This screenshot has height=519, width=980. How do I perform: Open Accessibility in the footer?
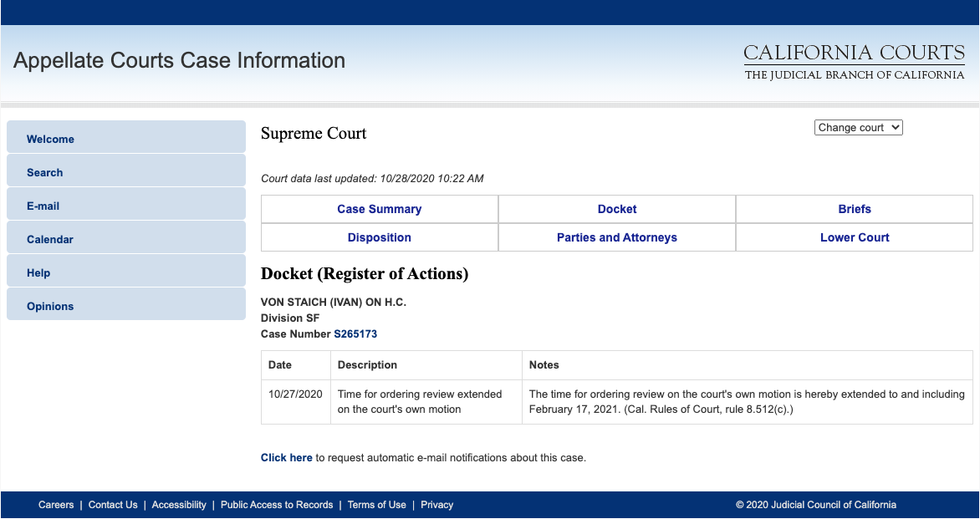[179, 505]
